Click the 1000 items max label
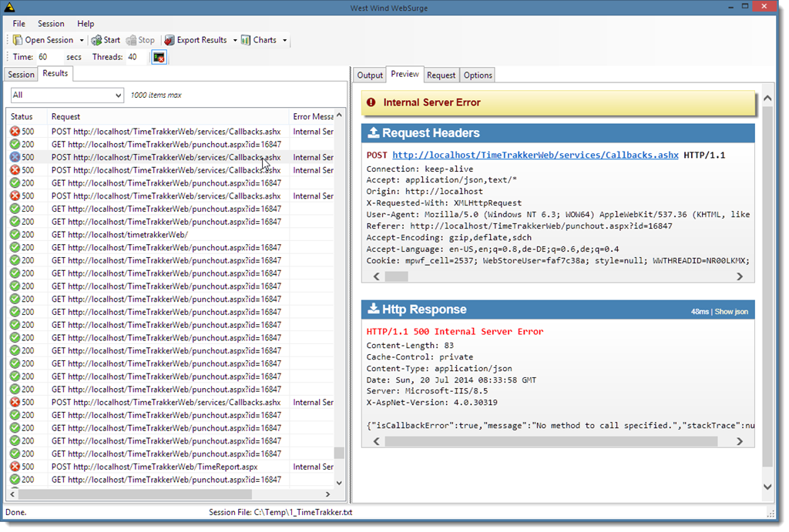The width and height of the screenshot is (789, 532). point(156,95)
